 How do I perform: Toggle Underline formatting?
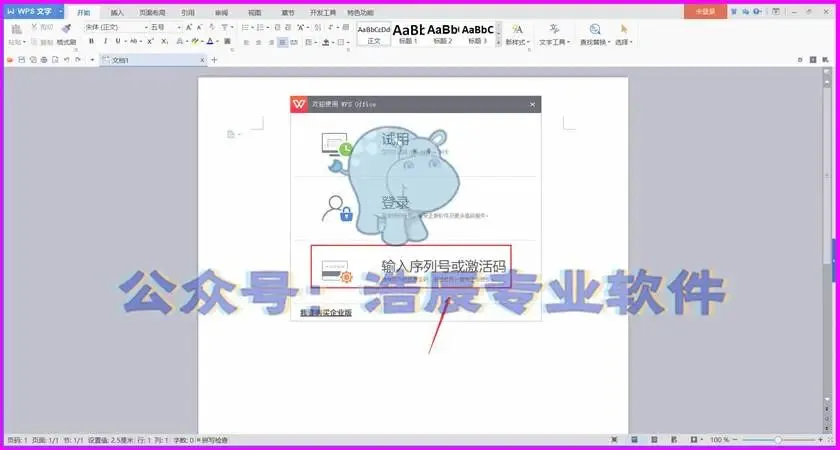click(118, 41)
